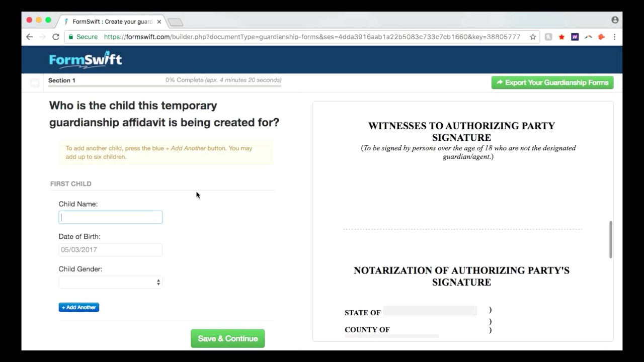The height and width of the screenshot is (362, 644).
Task: Bookmark the page with the star icon
Action: [533, 37]
